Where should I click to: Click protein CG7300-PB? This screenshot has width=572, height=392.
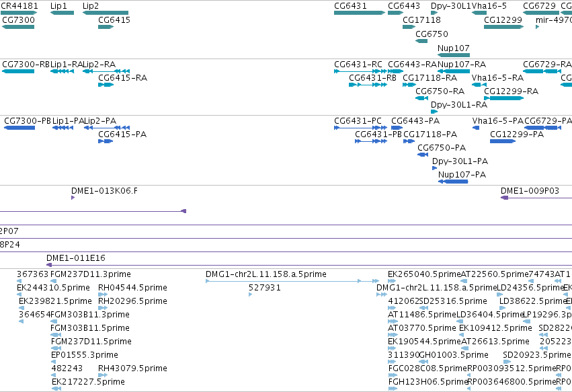tap(28, 121)
